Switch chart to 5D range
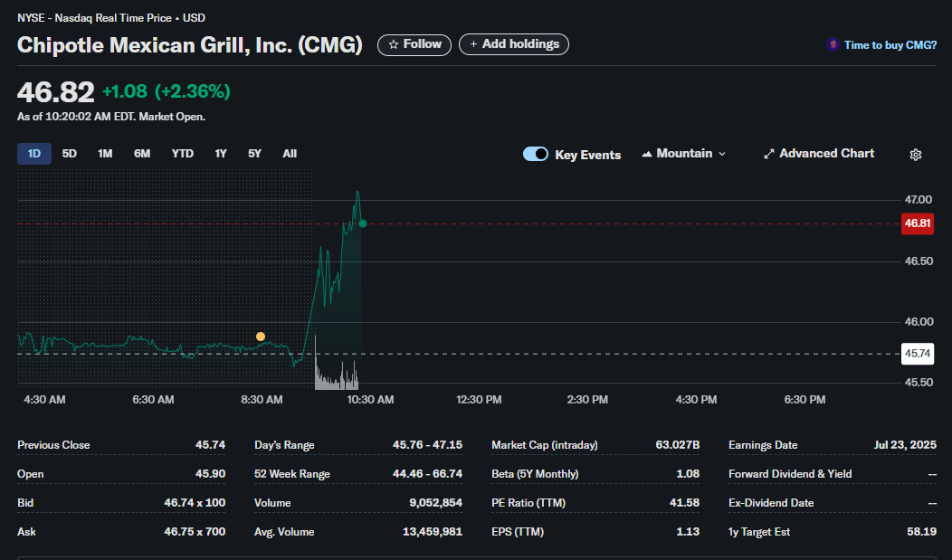 pyautogui.click(x=69, y=154)
